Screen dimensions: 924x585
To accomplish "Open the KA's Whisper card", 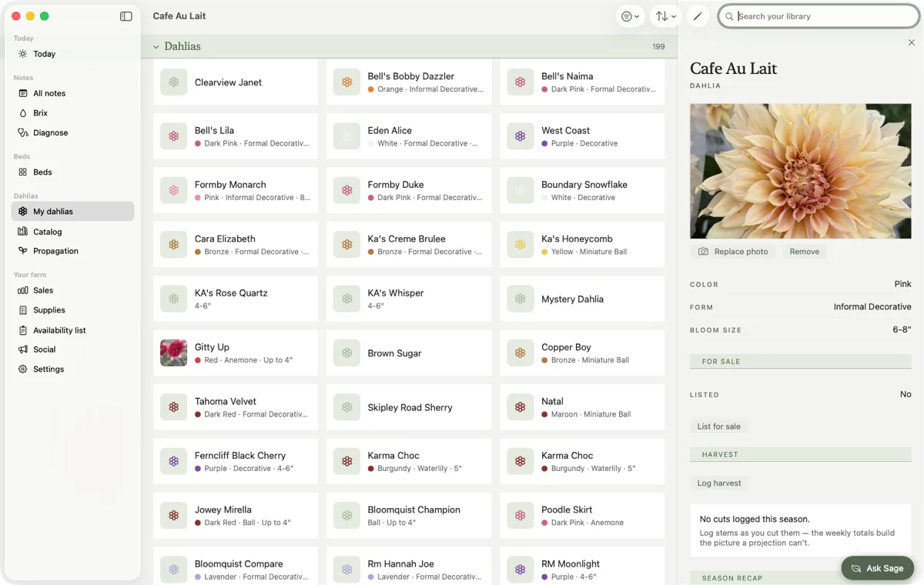I will pos(409,299).
